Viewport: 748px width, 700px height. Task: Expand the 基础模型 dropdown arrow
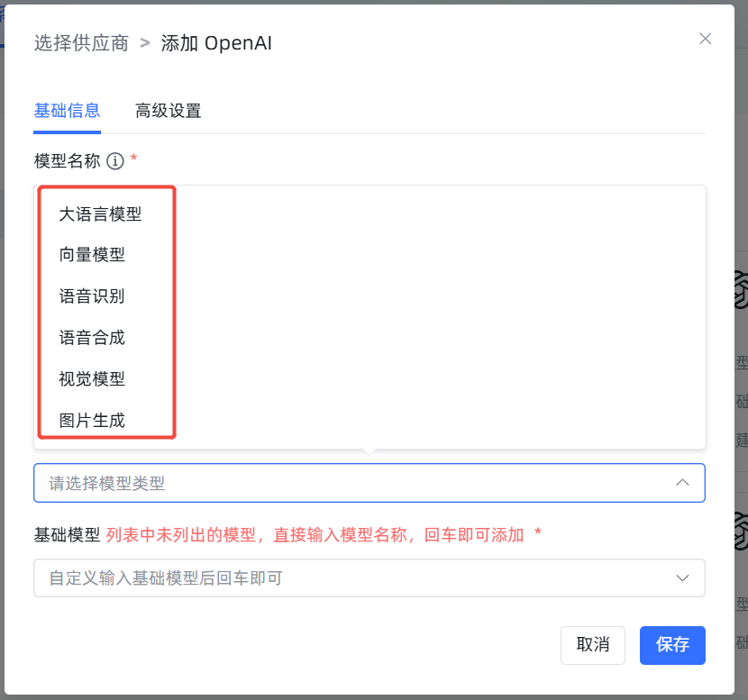tap(682, 578)
